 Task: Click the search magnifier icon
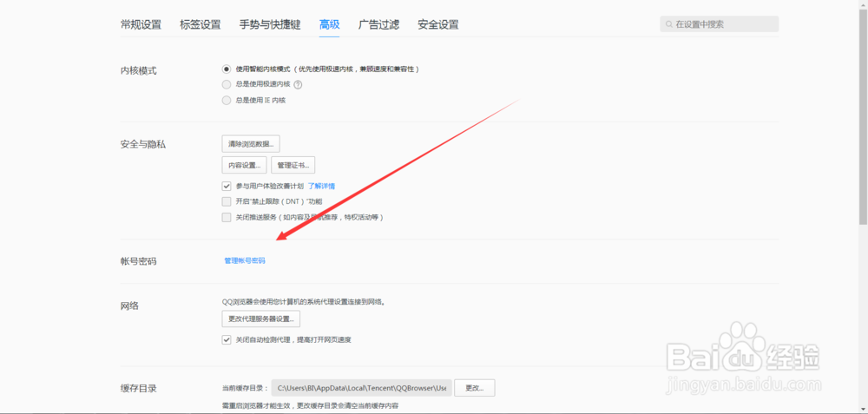coord(668,24)
